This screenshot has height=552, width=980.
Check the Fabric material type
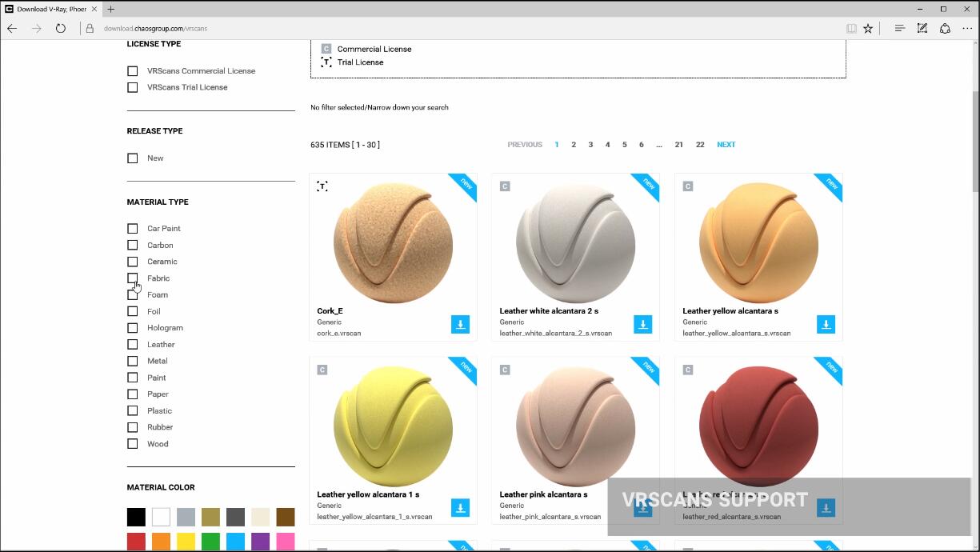click(x=133, y=278)
